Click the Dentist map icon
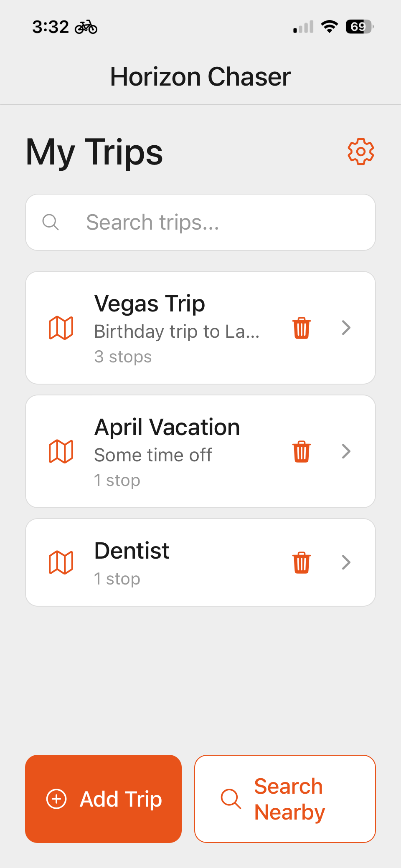This screenshot has height=868, width=401. (x=61, y=563)
